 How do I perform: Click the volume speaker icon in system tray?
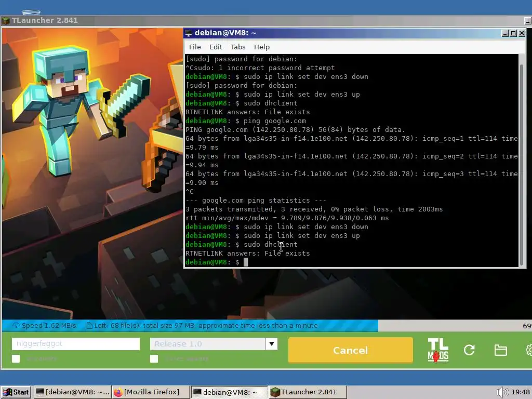(502, 392)
